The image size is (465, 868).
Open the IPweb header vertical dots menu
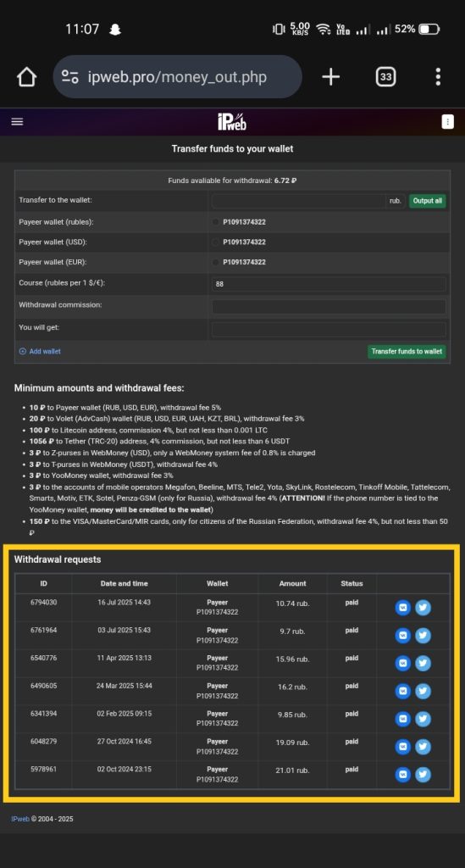[x=448, y=122]
